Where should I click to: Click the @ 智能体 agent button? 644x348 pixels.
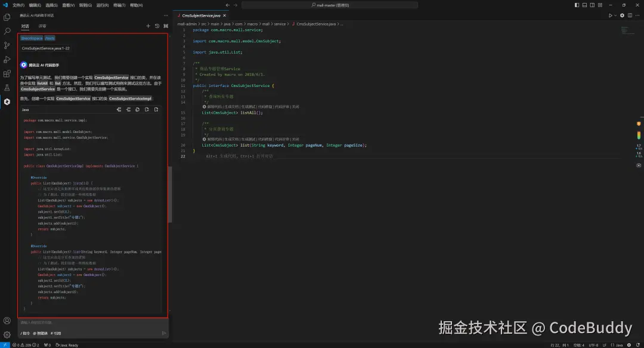tap(41, 334)
